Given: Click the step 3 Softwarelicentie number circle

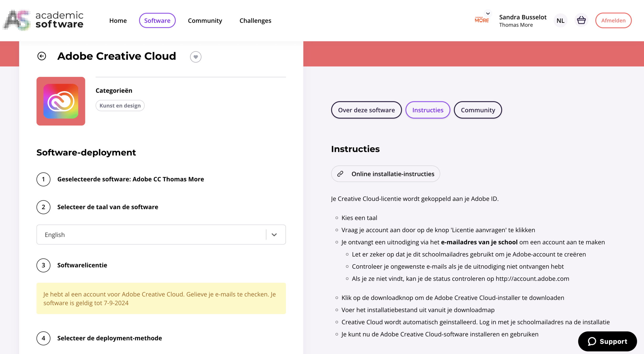Looking at the screenshot, I should point(44,265).
